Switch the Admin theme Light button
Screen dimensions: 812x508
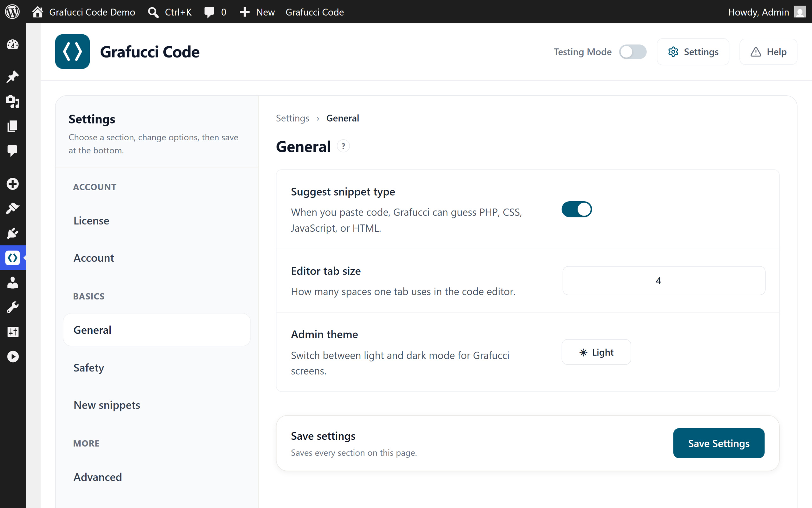(x=596, y=352)
